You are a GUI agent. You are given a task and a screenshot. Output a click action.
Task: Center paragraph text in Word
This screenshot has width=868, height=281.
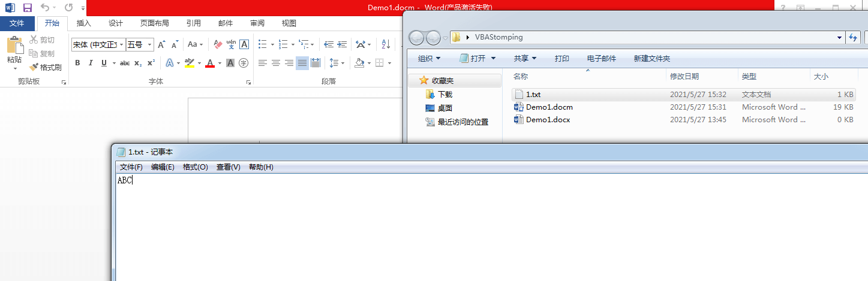point(276,63)
